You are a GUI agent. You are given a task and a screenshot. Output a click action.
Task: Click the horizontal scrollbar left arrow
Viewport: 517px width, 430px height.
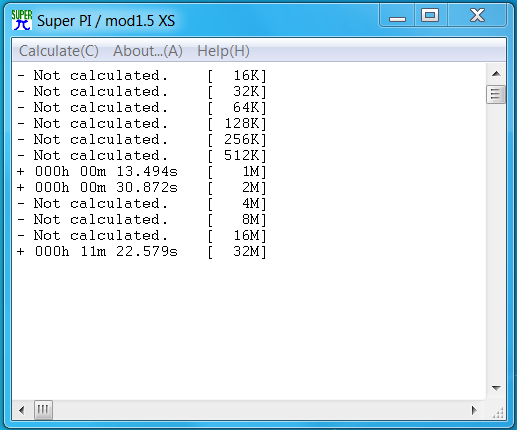point(22,410)
